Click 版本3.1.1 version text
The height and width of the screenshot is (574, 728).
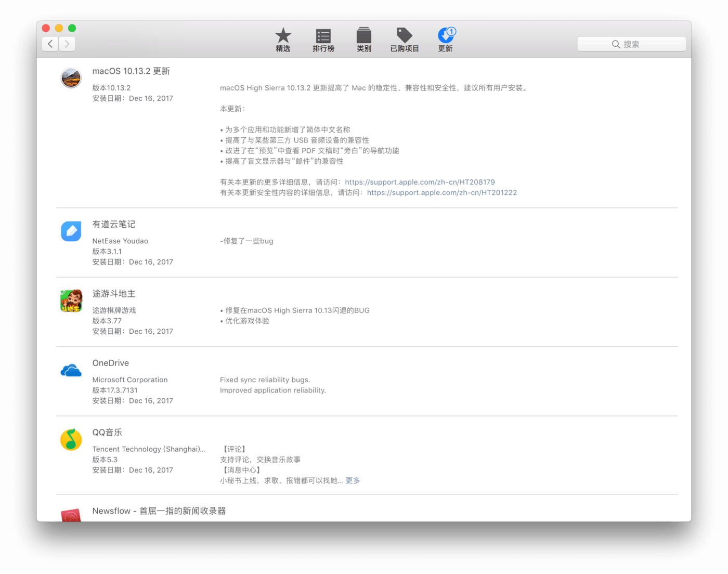(x=107, y=252)
